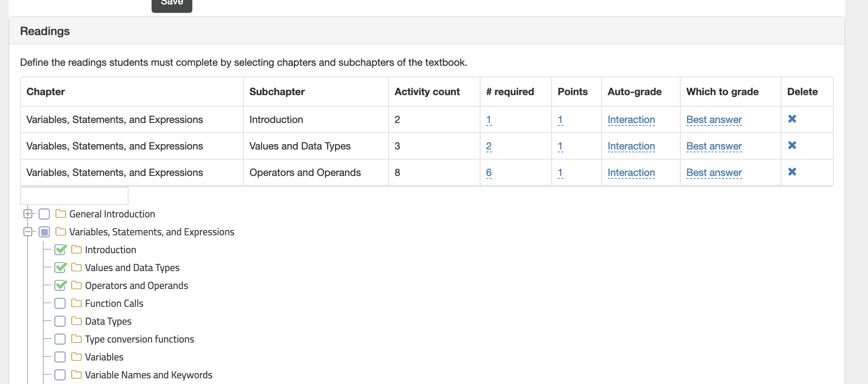Screen dimensions: 868x384
Task: Edit Best answer for Operators and Operands
Action: click(714, 173)
